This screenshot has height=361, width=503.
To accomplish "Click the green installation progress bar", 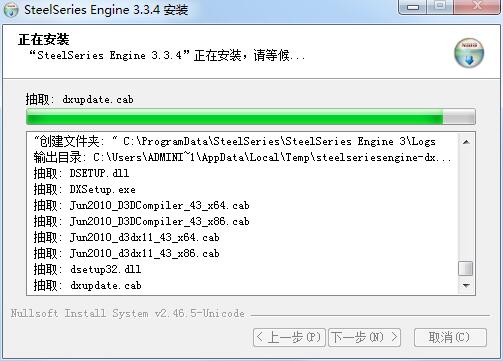I will click(x=251, y=117).
